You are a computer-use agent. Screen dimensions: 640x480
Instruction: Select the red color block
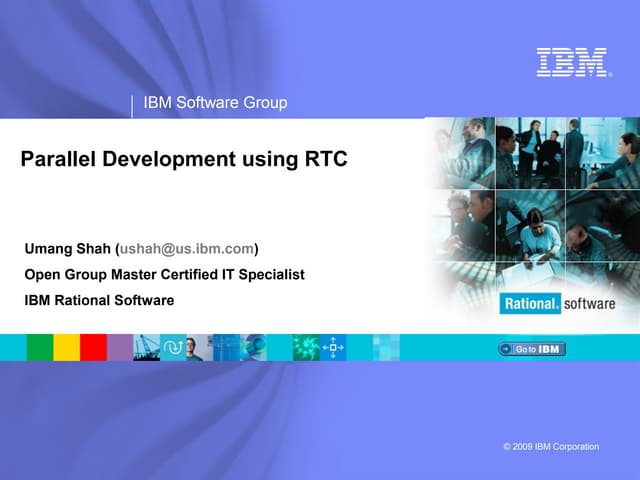coord(93,347)
